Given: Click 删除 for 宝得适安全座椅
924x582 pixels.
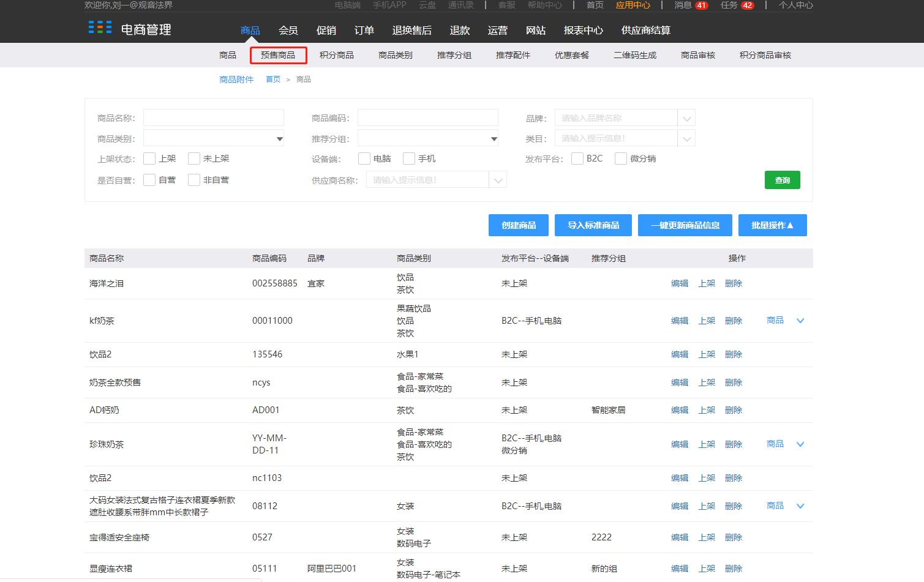Looking at the screenshot, I should click(734, 537).
